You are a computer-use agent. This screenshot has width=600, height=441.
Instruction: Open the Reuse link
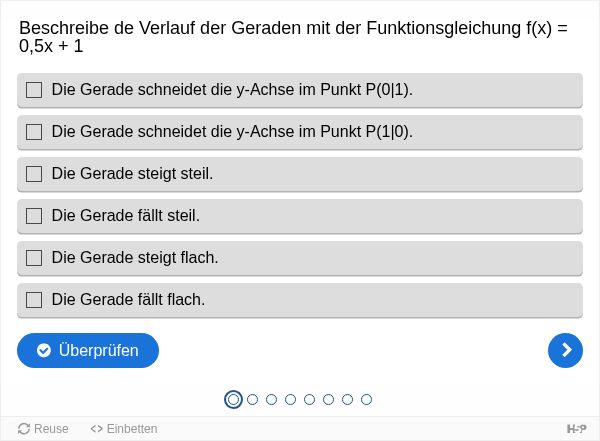[43, 429]
